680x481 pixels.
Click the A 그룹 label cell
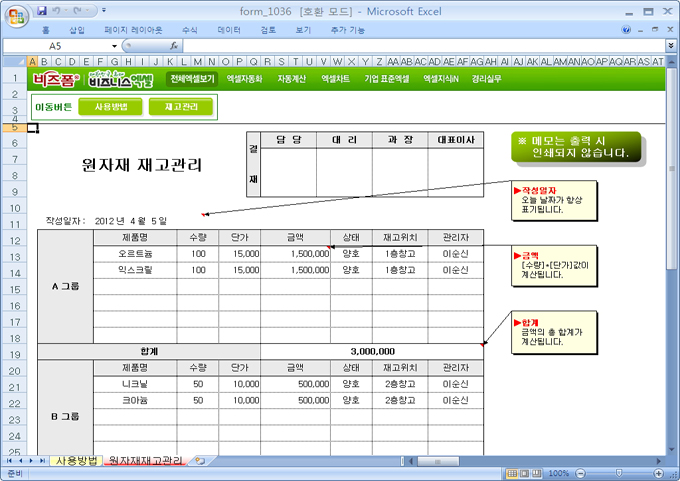[x=65, y=286]
